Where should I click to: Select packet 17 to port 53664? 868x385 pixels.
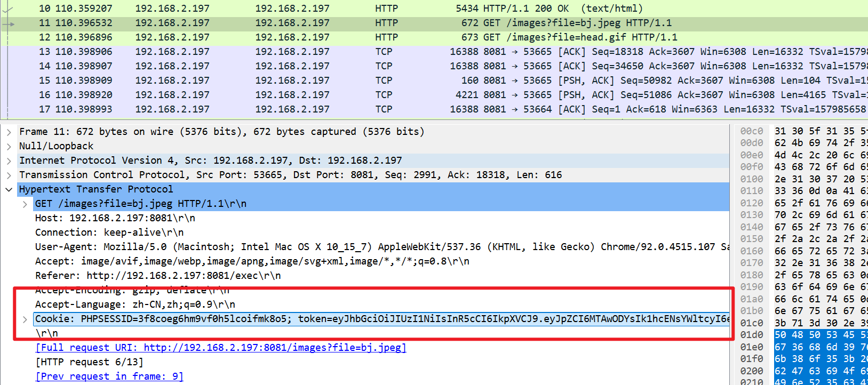click(434, 109)
